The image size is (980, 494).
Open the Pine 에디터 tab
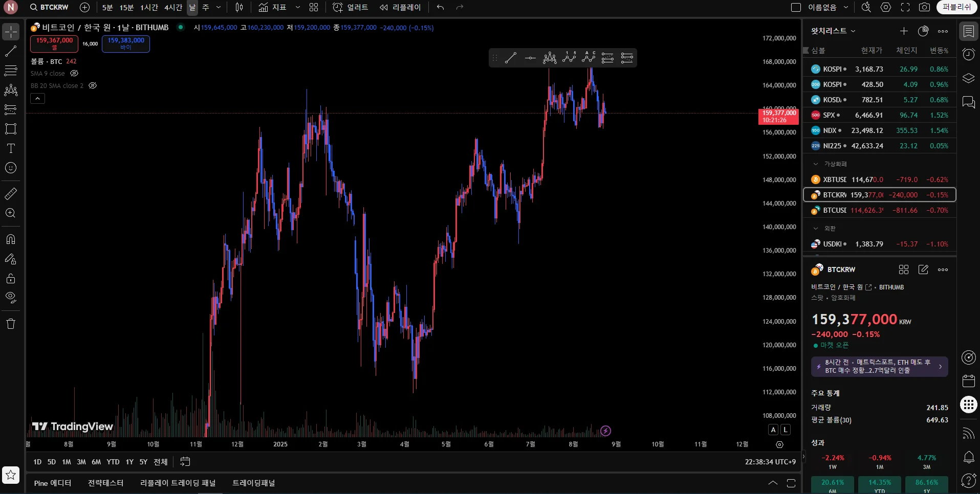[x=53, y=483]
